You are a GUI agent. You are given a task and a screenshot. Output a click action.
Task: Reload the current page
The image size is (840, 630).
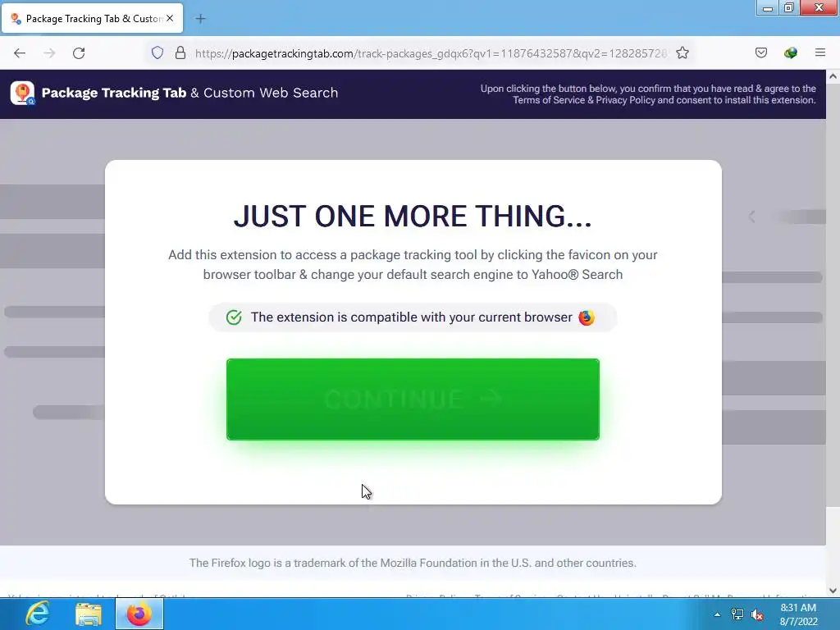(x=79, y=53)
